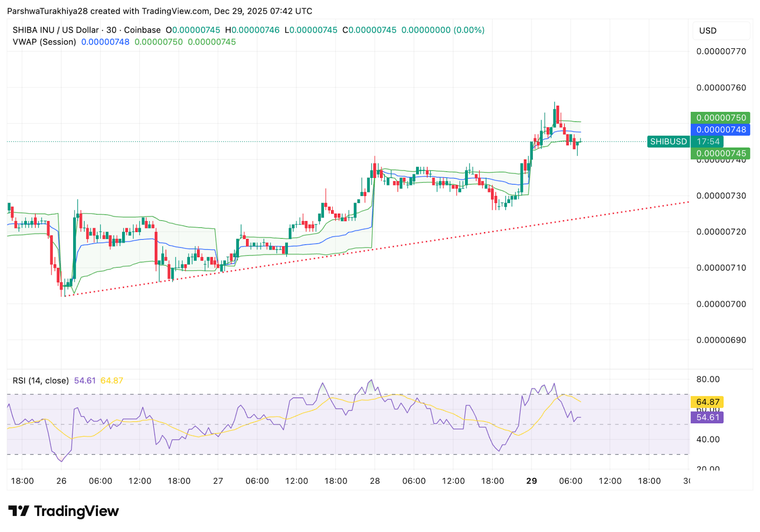Click the 26 date on time axis
The image size is (760, 532).
pos(61,481)
